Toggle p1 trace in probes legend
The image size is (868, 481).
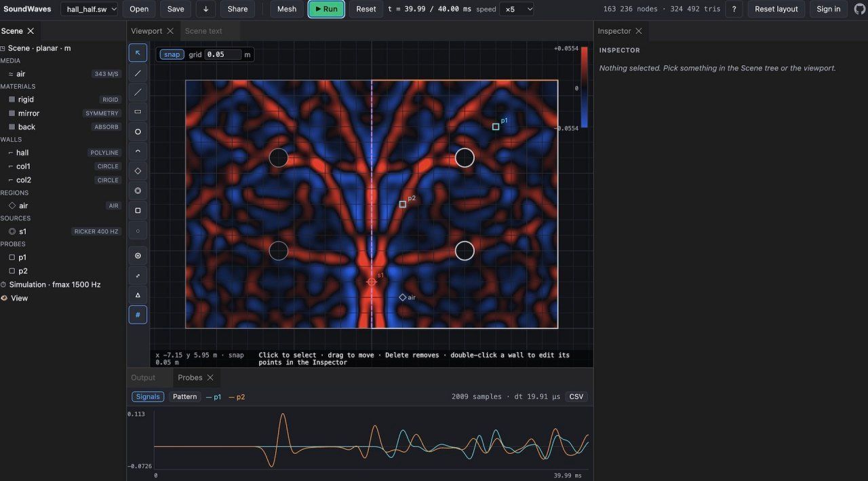[214, 397]
